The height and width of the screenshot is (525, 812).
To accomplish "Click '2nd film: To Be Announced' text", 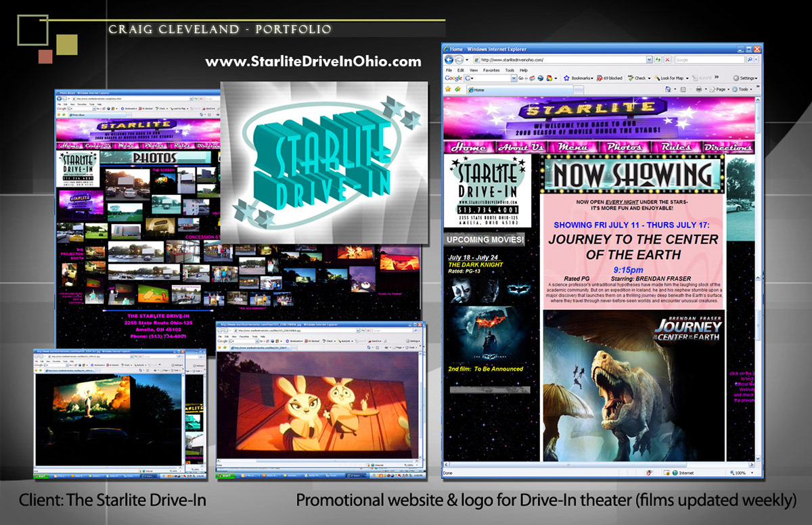I will point(485,369).
